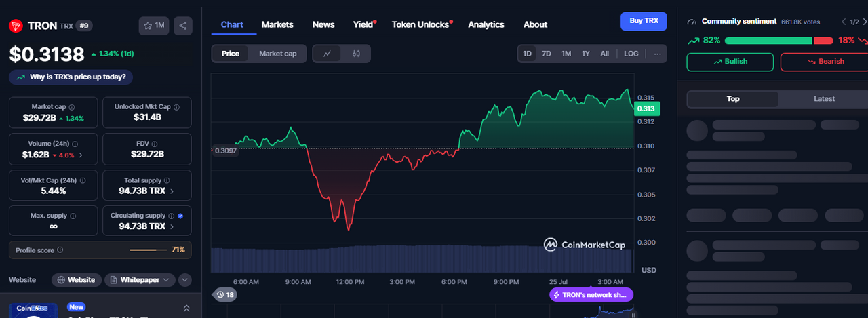
Task: Open the official Website link
Action: point(77,280)
